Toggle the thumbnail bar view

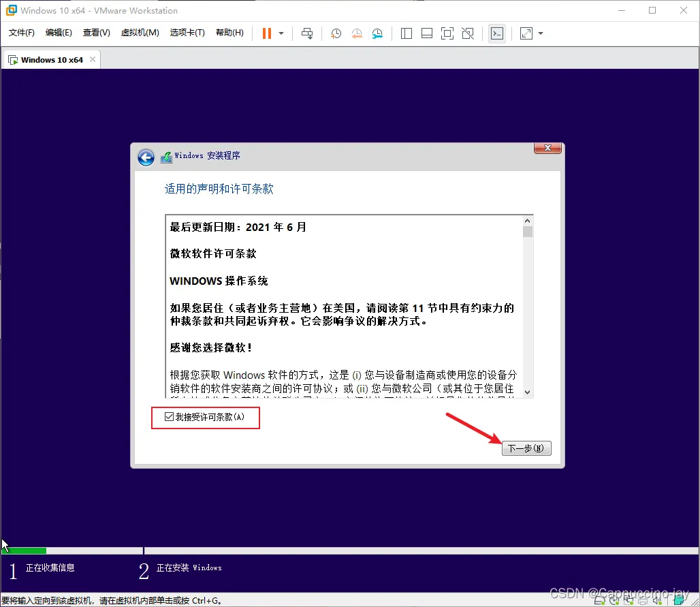pyautogui.click(x=427, y=33)
